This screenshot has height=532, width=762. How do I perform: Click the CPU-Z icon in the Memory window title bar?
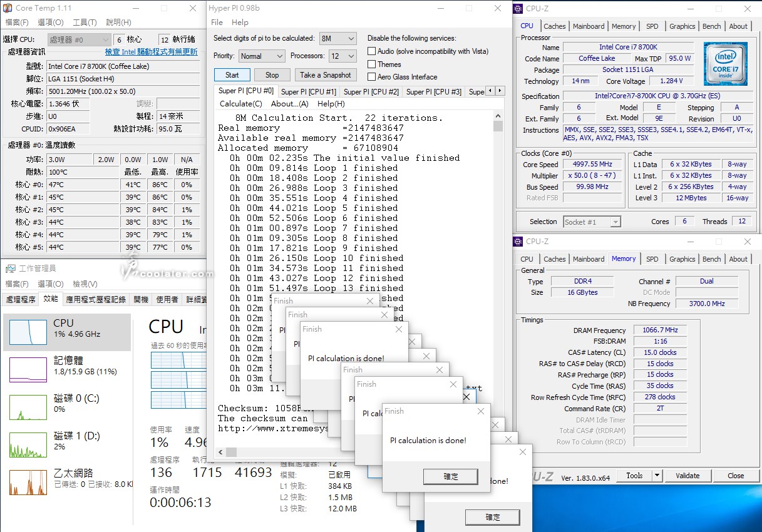pyautogui.click(x=518, y=241)
